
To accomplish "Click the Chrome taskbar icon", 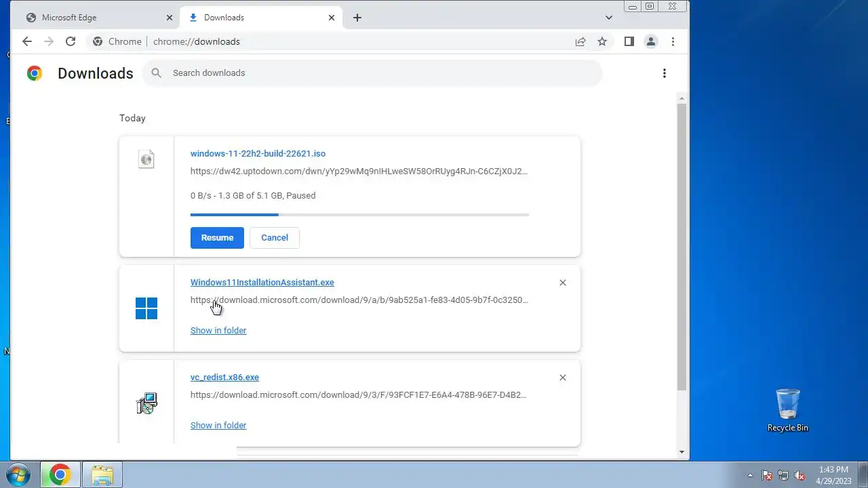I will [60, 475].
